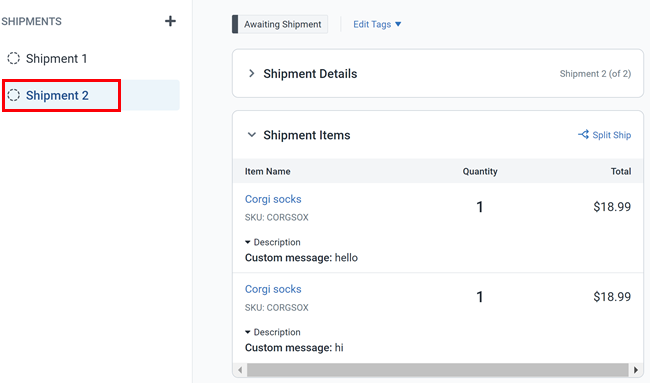Collapse Description of the hello message item
Viewport: 650px width, 383px height.
tap(272, 242)
